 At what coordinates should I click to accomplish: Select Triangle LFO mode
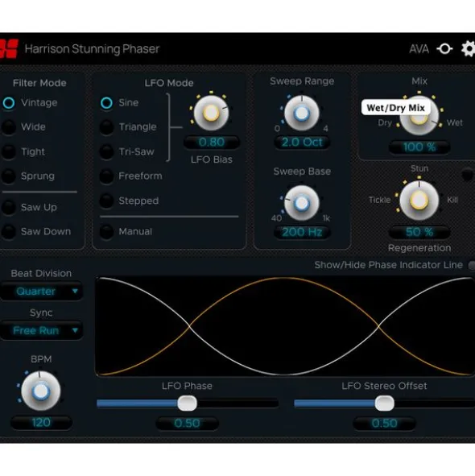(106, 127)
